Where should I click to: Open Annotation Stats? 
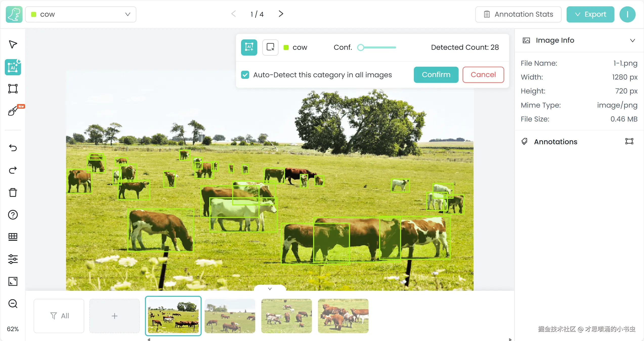click(x=518, y=14)
